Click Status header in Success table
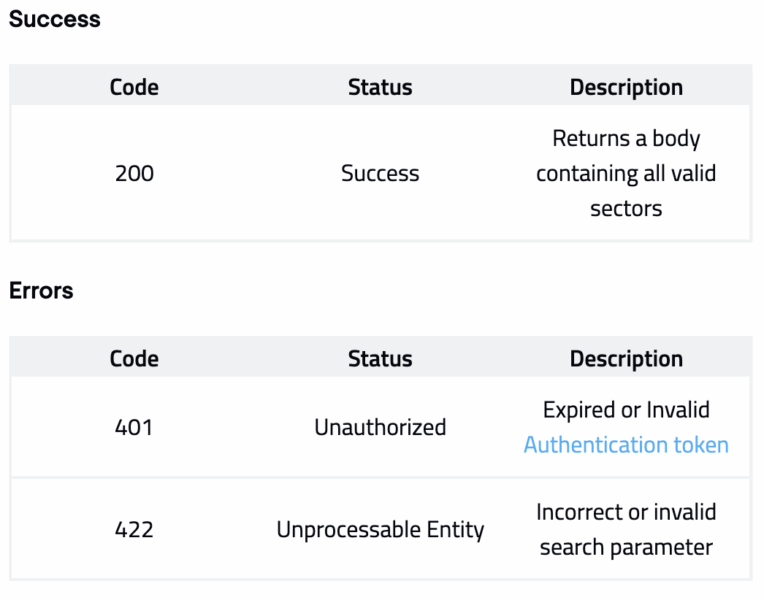 (x=380, y=87)
